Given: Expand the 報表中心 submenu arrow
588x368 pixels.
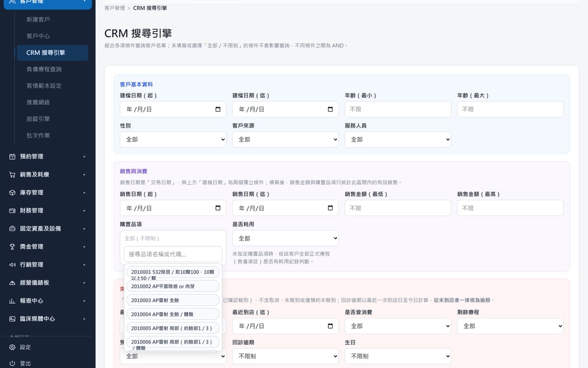Looking at the screenshot, I should [x=84, y=301].
